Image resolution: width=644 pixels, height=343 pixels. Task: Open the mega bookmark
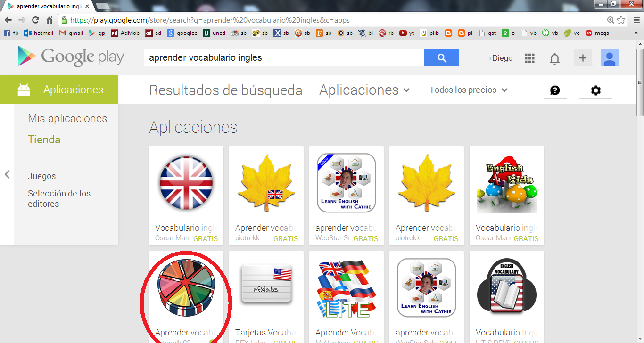(x=597, y=33)
